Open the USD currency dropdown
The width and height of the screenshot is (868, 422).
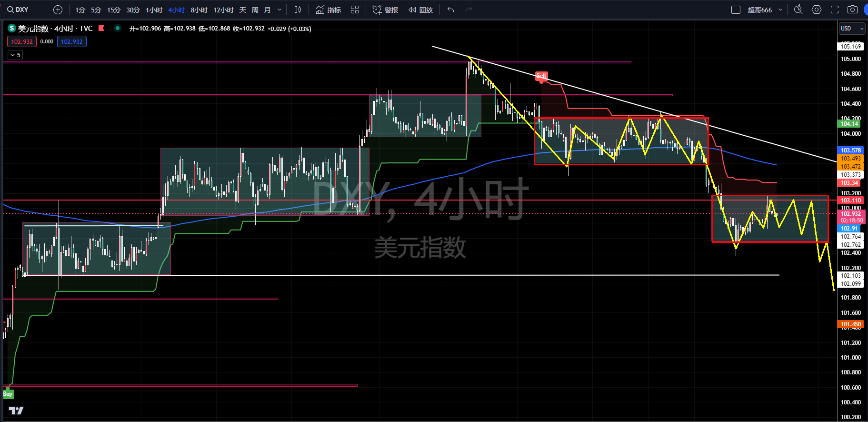pyautogui.click(x=852, y=29)
